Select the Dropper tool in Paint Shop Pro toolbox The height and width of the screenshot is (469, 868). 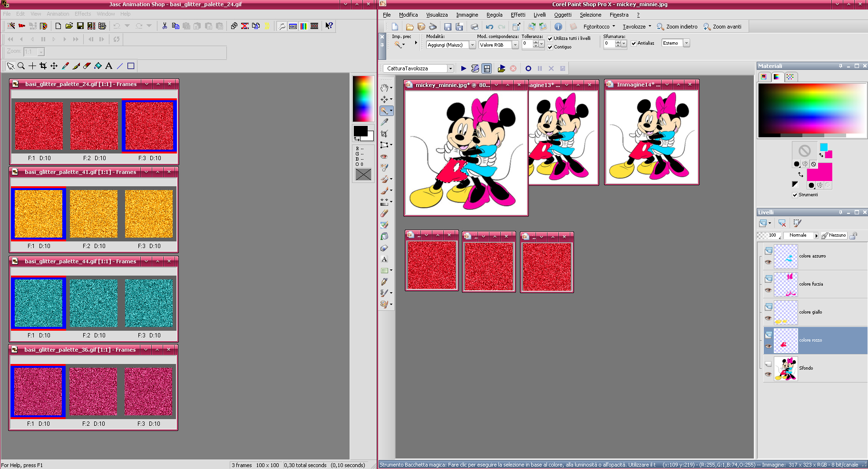point(385,122)
